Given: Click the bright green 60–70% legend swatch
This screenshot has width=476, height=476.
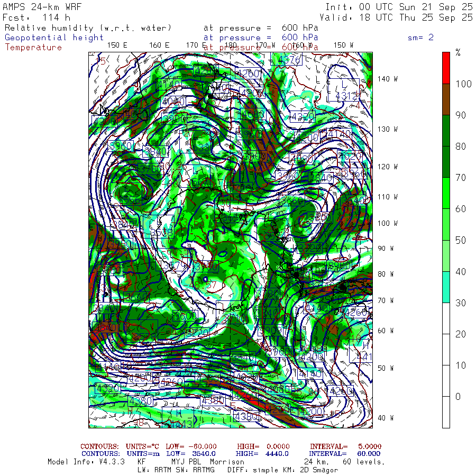Looking at the screenshot, I should click(446, 193).
